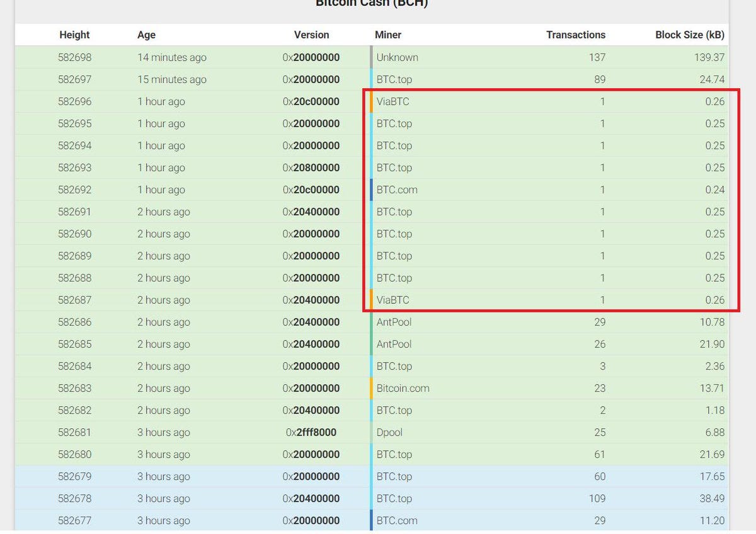Click version 0x2fff8000 value

point(311,432)
